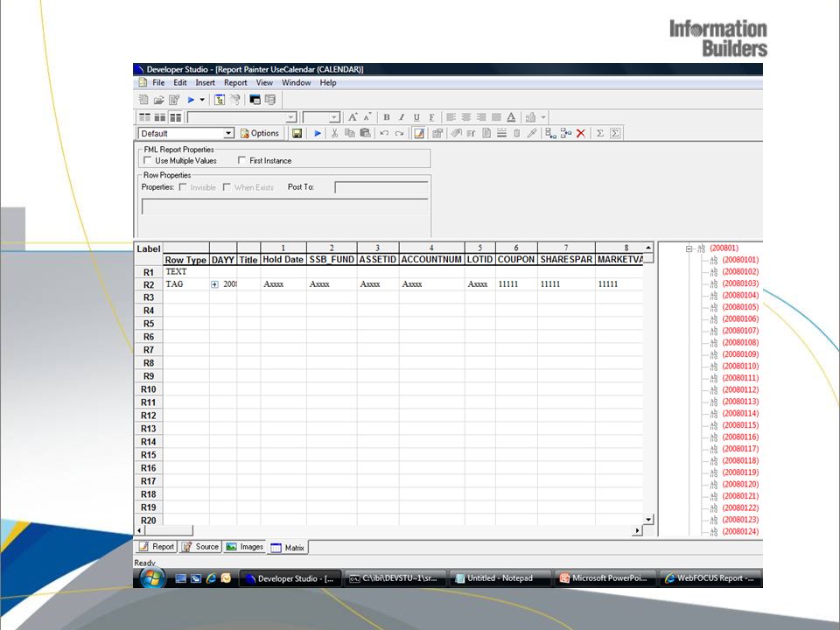Check the When Exists row property
The image size is (840, 630).
pos(227,187)
